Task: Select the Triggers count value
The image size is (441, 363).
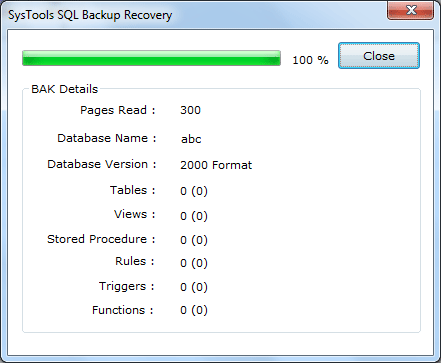Action: click(194, 287)
